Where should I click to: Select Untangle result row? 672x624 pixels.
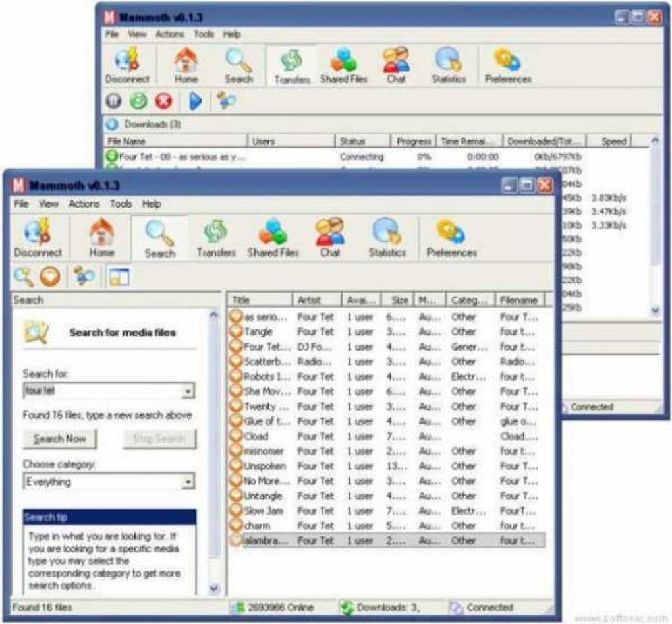(x=387, y=496)
